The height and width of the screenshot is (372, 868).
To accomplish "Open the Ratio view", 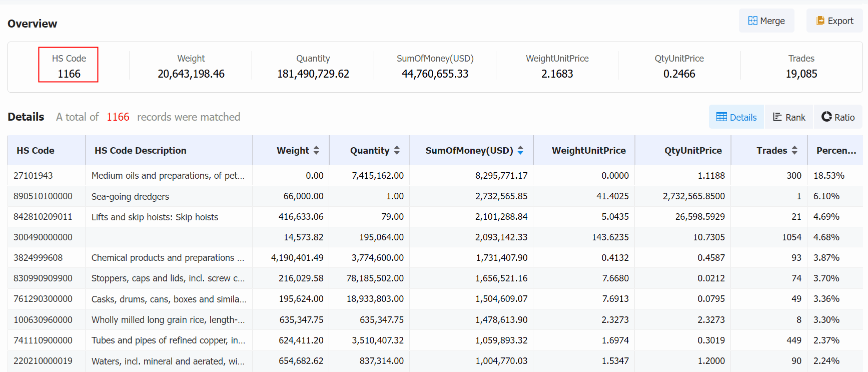I will (838, 117).
